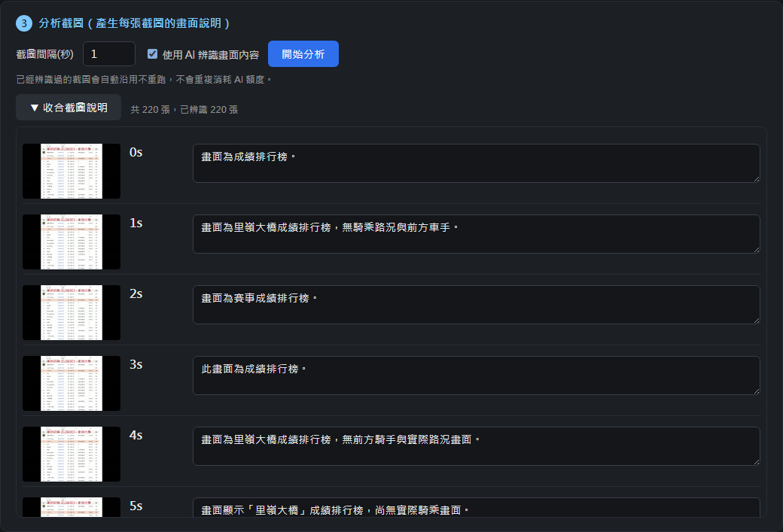Collapse the 收合截圖說明 section
Viewport: 783px width, 532px height.
coord(69,108)
